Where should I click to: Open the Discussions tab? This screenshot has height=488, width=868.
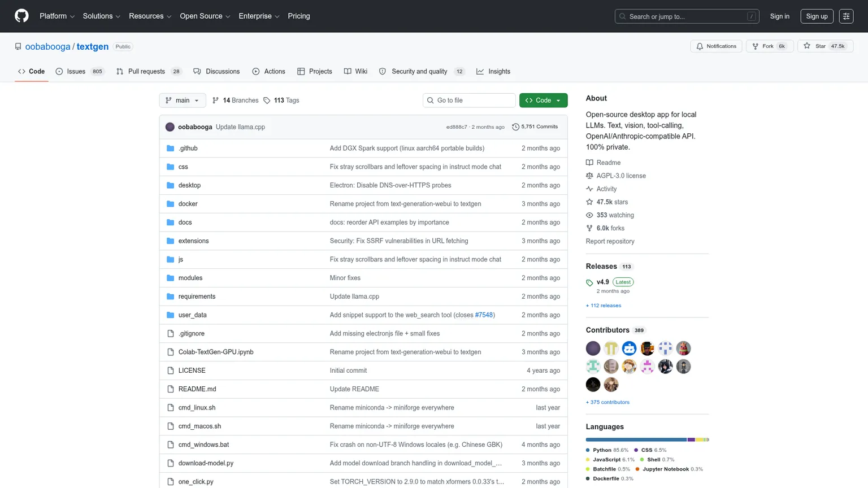[216, 72]
